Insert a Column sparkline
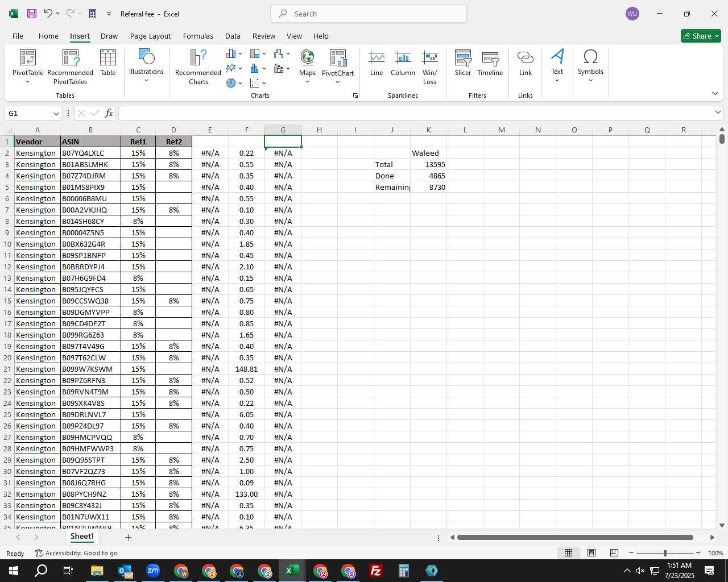The width and height of the screenshot is (728, 582). (x=403, y=63)
